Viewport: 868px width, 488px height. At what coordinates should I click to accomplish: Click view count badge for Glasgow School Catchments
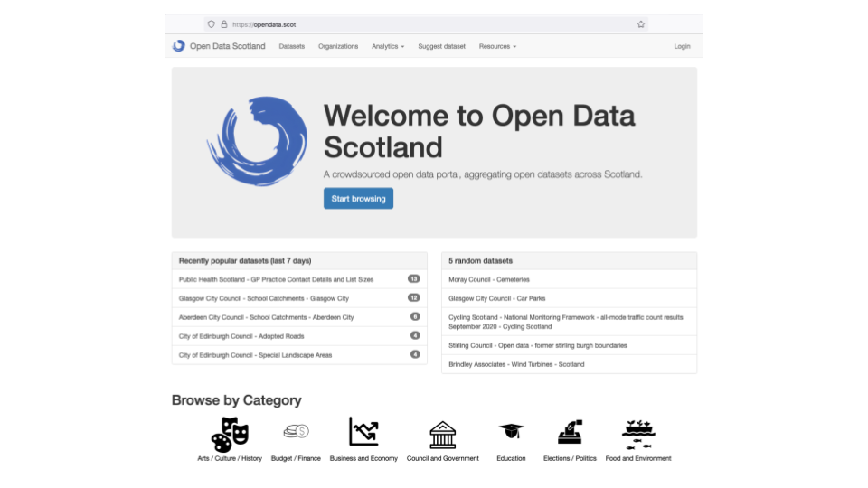(414, 297)
